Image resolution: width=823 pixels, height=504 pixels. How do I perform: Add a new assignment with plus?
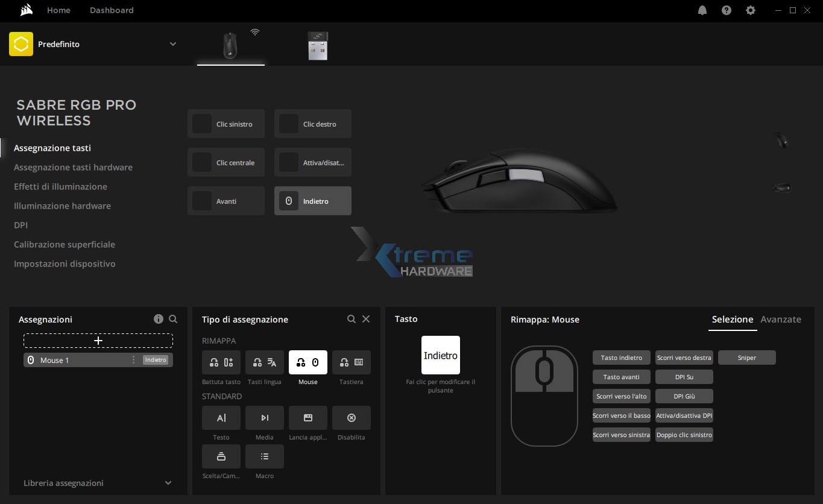point(98,341)
